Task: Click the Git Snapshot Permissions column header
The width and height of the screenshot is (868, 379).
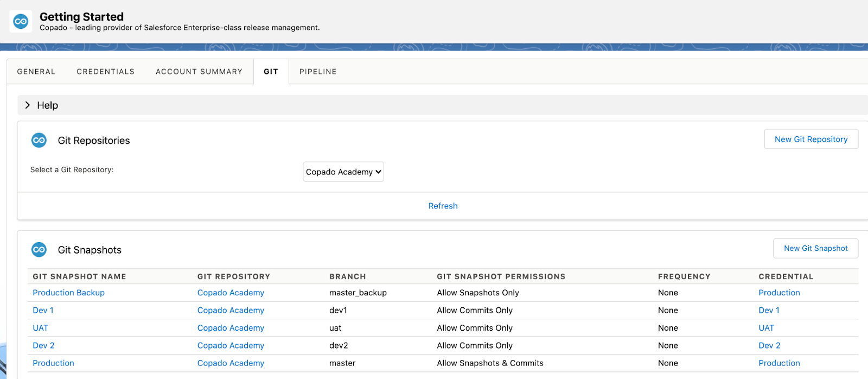Action: click(x=501, y=276)
